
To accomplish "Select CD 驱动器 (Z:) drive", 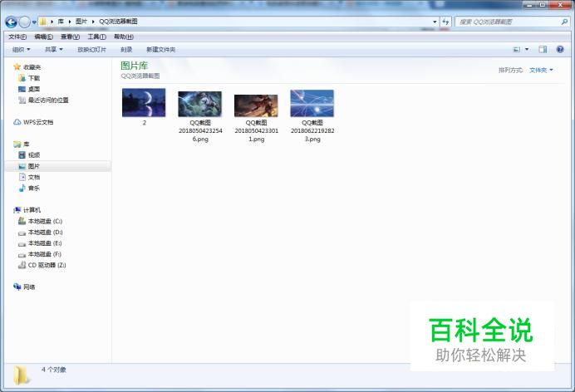I will click(47, 265).
